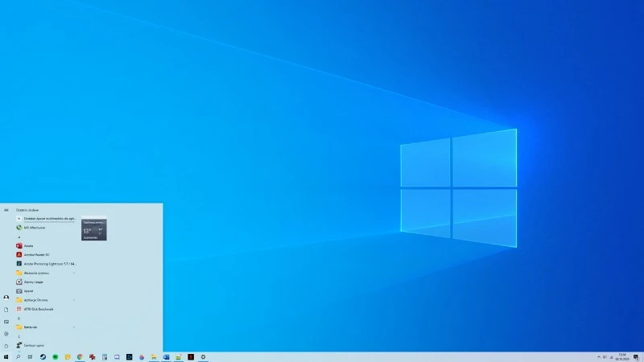Launch Adobe Photoshop Lightroom from Start list
644x362 pixels.
tap(46, 264)
